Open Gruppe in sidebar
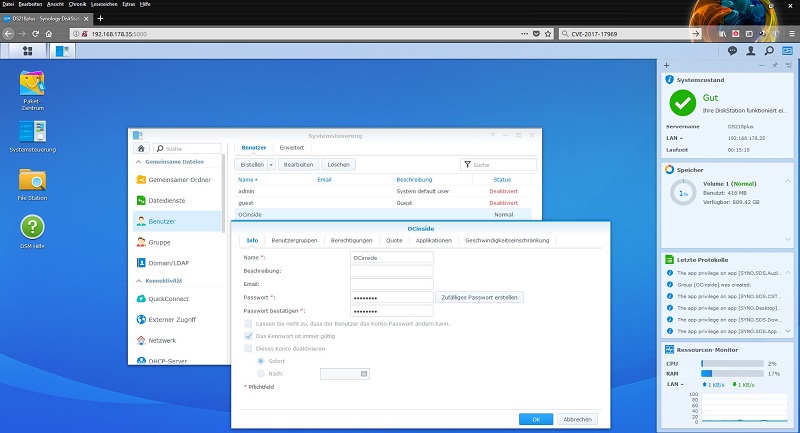800x433 pixels. point(177,242)
